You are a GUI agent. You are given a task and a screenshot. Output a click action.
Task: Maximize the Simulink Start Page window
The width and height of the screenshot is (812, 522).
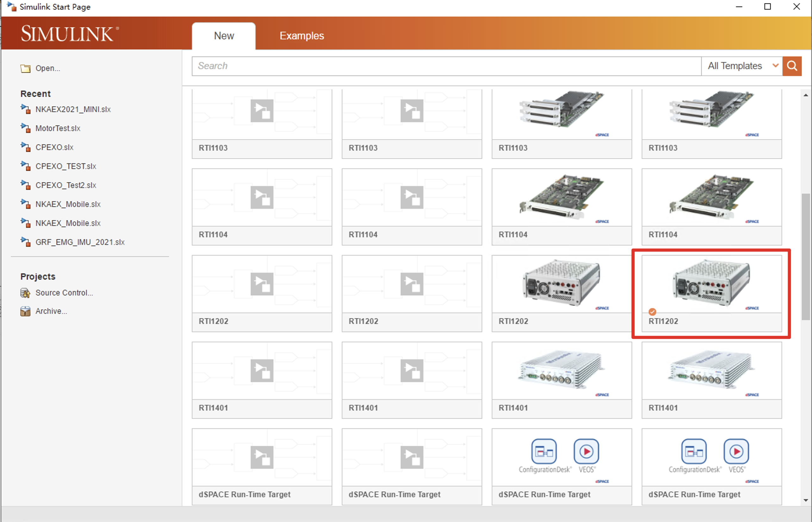[768, 7]
